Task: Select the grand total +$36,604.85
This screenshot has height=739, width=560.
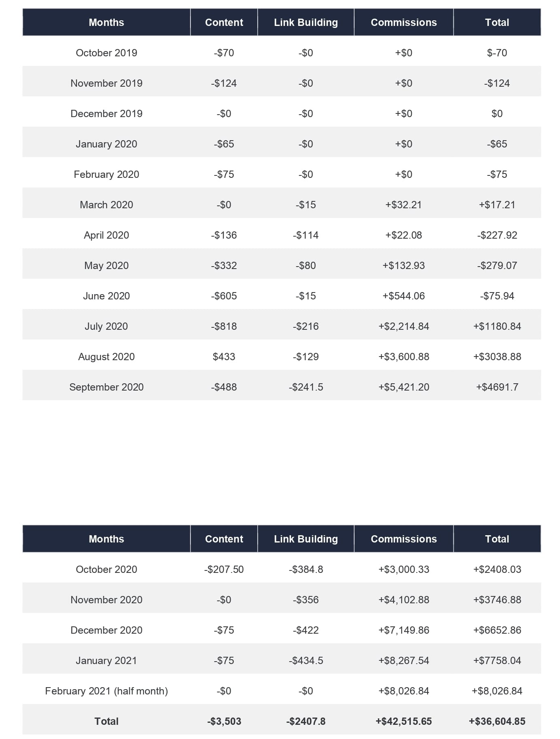Action: [497, 721]
